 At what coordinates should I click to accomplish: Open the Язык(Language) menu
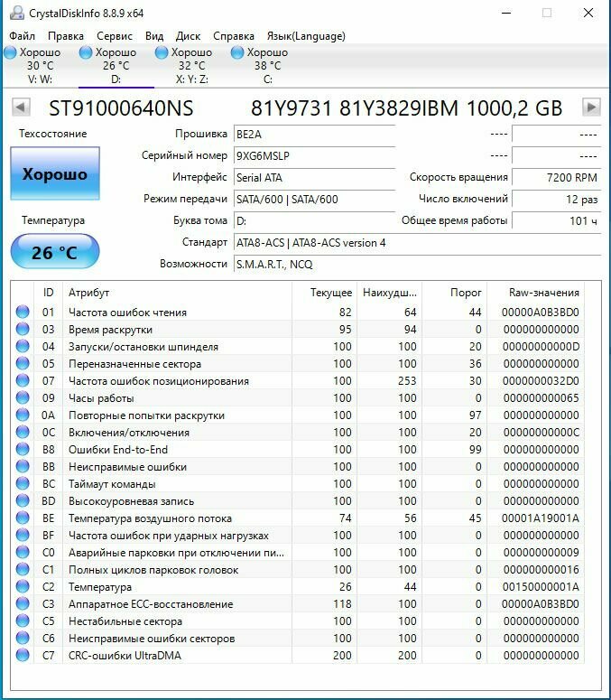click(x=306, y=36)
